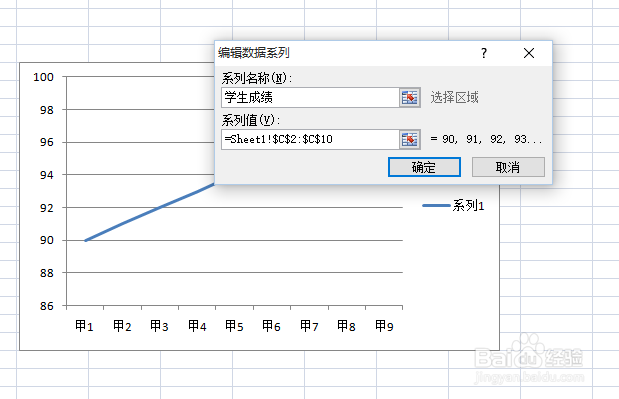Click value axis label 90

point(47,240)
